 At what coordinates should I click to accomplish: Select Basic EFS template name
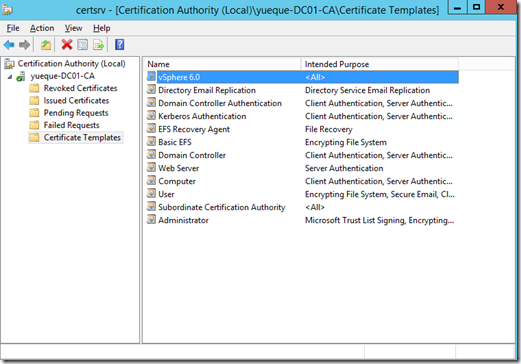[175, 142]
